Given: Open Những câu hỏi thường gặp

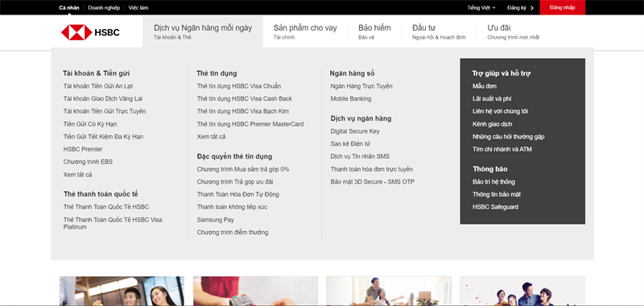Looking at the screenshot, I should tap(508, 137).
